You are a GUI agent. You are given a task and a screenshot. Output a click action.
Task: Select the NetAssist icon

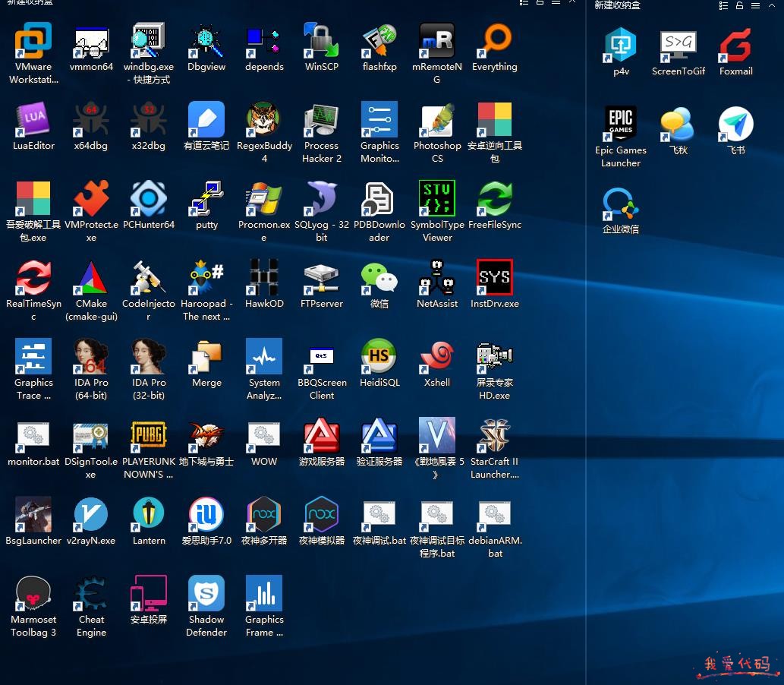pos(437,277)
